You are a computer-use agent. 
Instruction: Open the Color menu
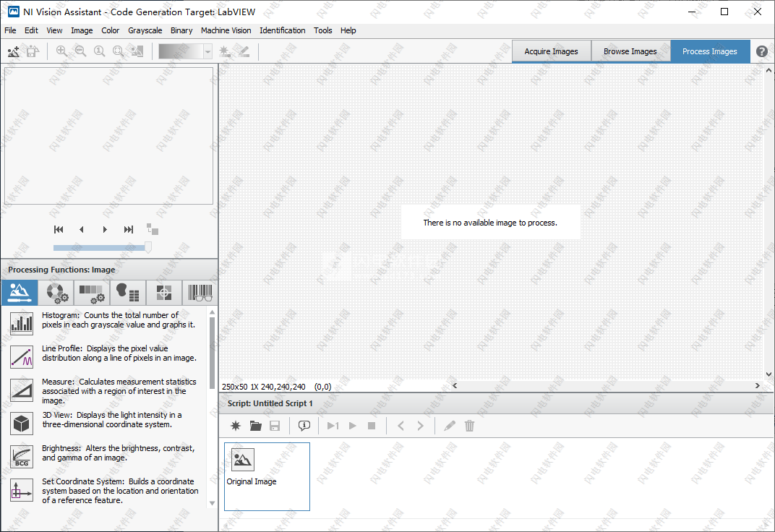click(x=110, y=30)
